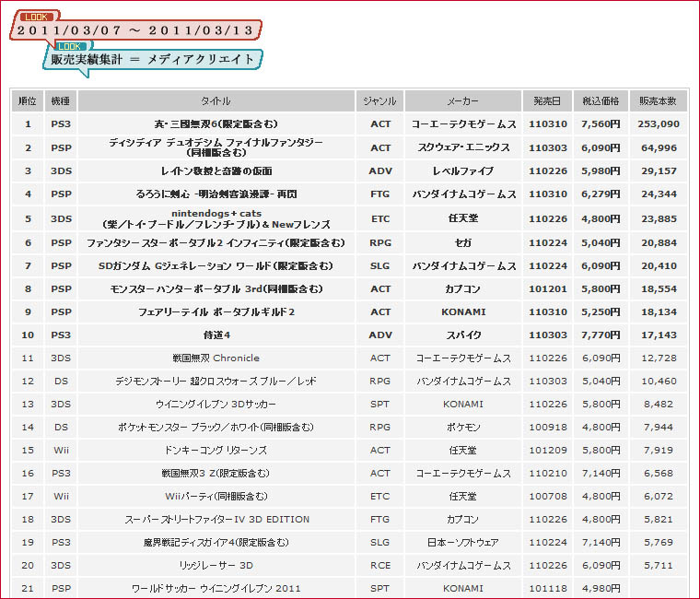Click platform Wii in the ドンキーコング row
Screen dimensions: 700x599
click(61, 451)
